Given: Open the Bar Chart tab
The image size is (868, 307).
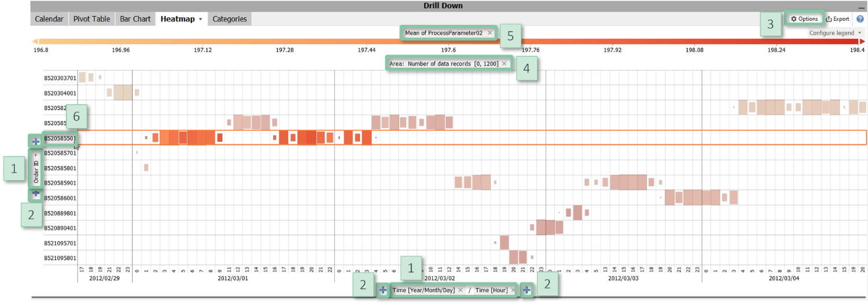Looking at the screenshot, I should (x=135, y=19).
